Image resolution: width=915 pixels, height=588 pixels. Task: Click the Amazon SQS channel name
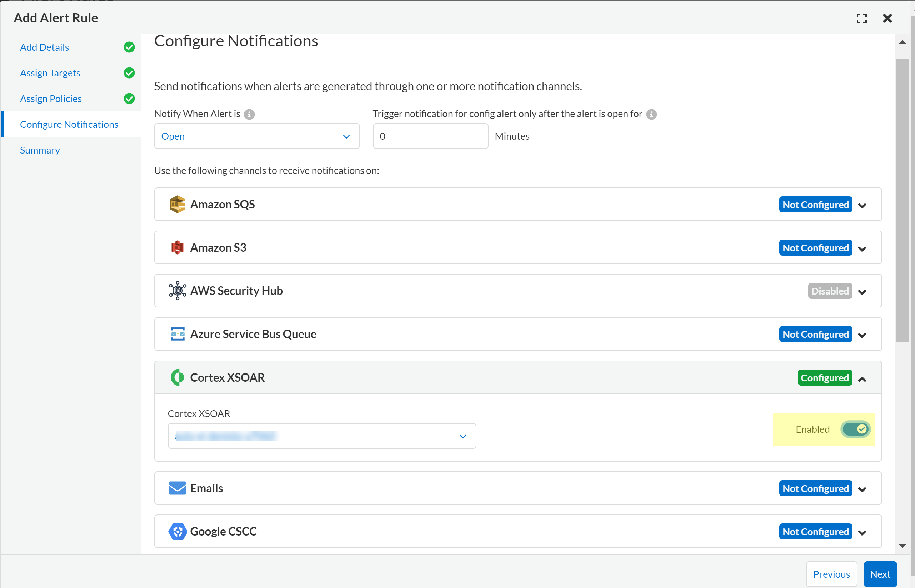click(x=222, y=205)
